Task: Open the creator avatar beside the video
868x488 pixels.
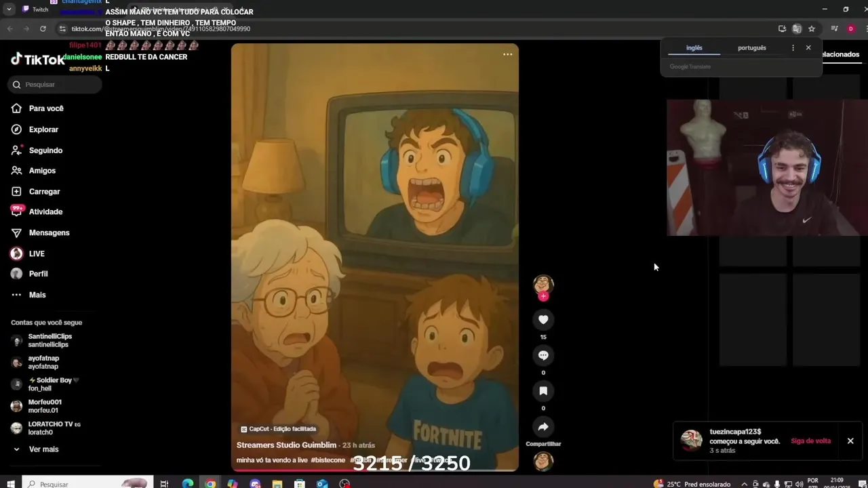Action: click(542, 284)
